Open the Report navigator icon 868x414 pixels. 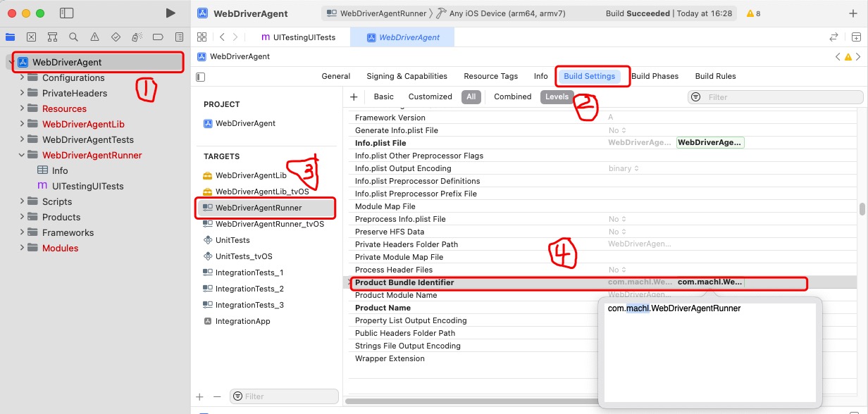click(x=179, y=37)
